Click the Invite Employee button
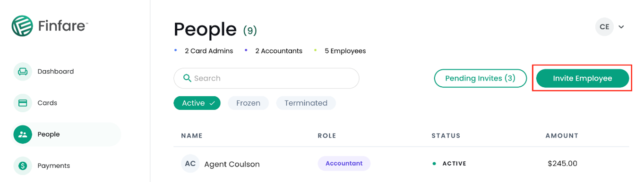The width and height of the screenshot is (644, 182). click(x=583, y=78)
